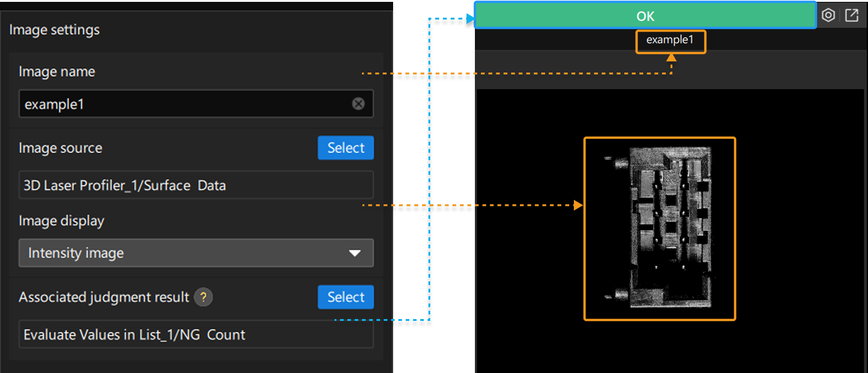Click Select next to Image source
Image resolution: width=868 pixels, height=373 pixels.
(345, 147)
